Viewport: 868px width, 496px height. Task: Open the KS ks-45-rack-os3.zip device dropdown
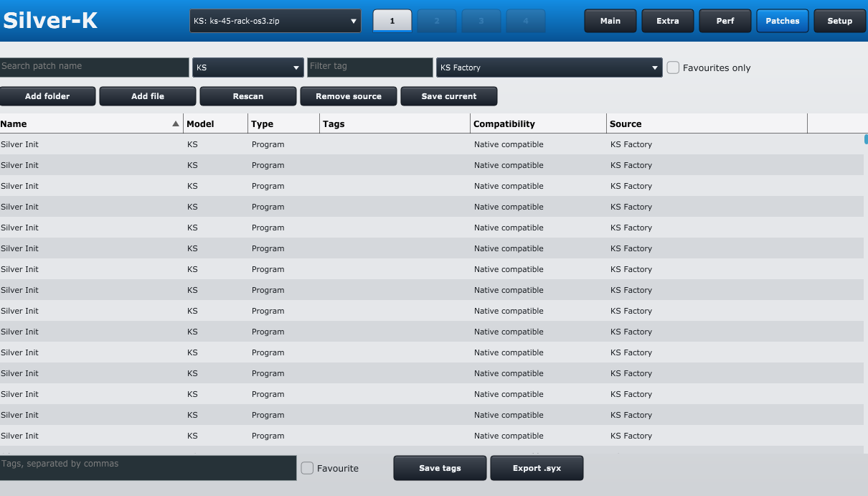point(275,21)
